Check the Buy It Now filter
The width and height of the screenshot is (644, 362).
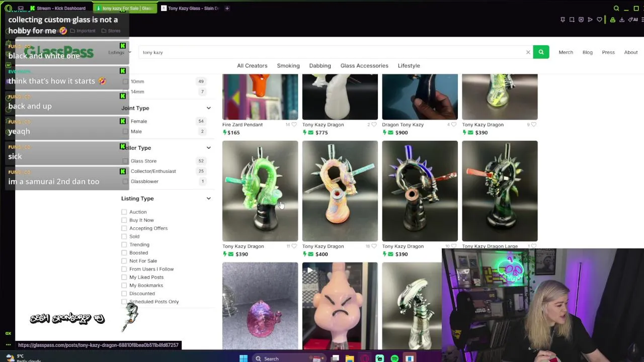[124, 220]
